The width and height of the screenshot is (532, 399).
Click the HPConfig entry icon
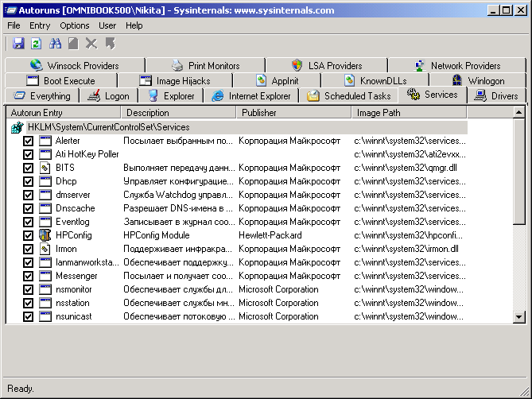45,235
